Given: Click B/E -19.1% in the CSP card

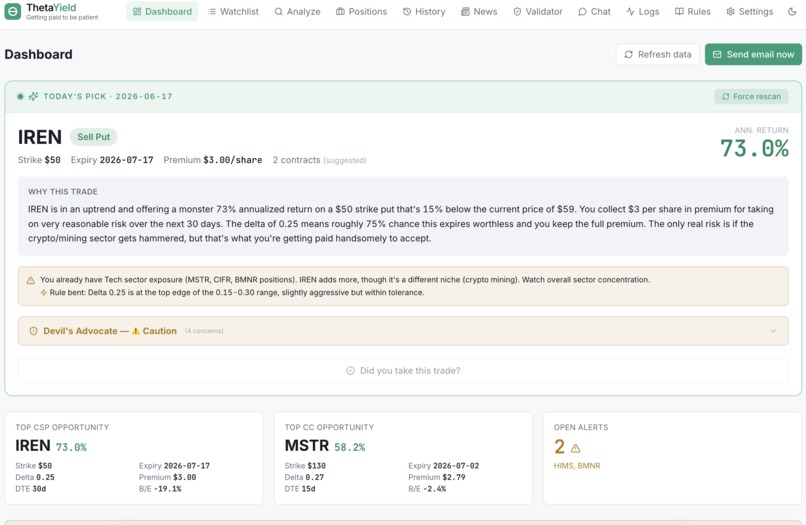Looking at the screenshot, I should tap(160, 488).
